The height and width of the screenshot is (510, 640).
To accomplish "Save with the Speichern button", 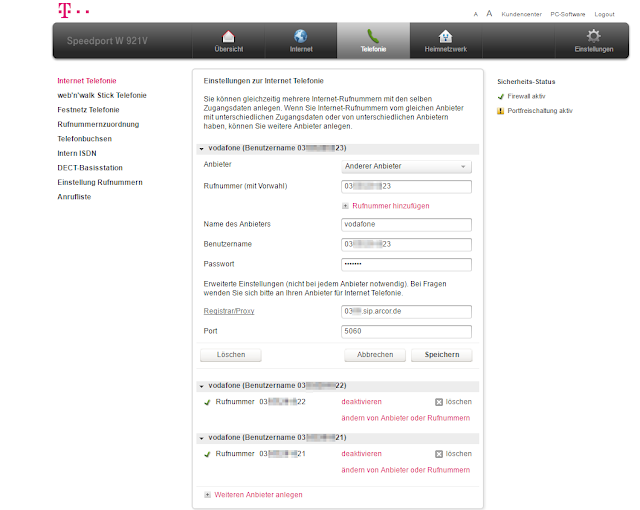I will coord(442,355).
